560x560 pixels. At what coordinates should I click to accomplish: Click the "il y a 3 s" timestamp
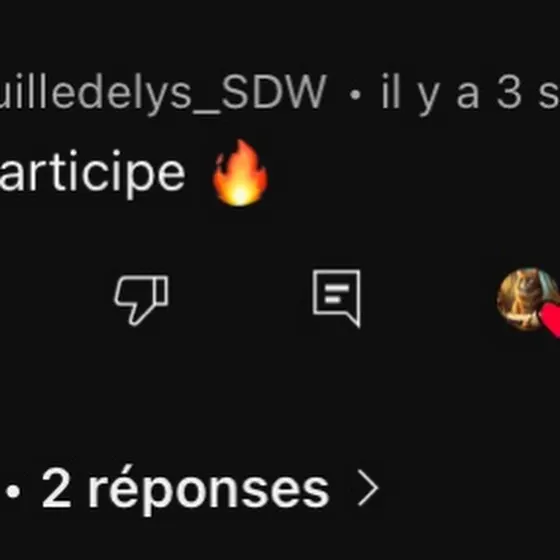[x=470, y=92]
